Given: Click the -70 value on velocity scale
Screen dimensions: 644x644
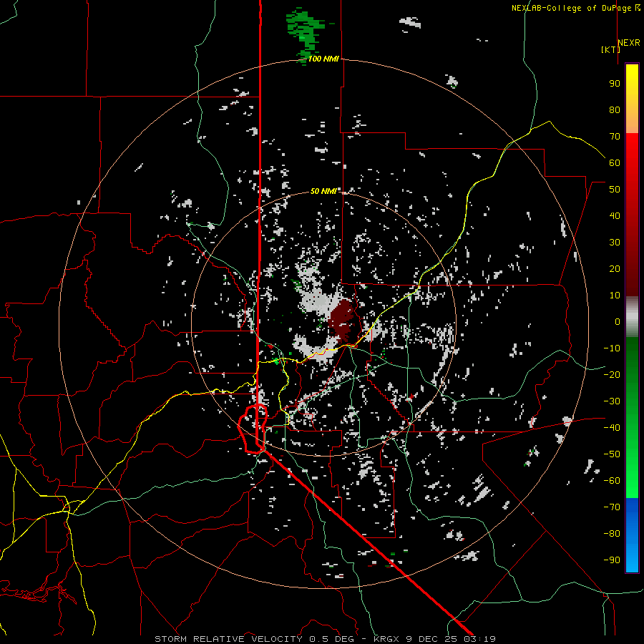Looking at the screenshot, I should tap(612, 507).
